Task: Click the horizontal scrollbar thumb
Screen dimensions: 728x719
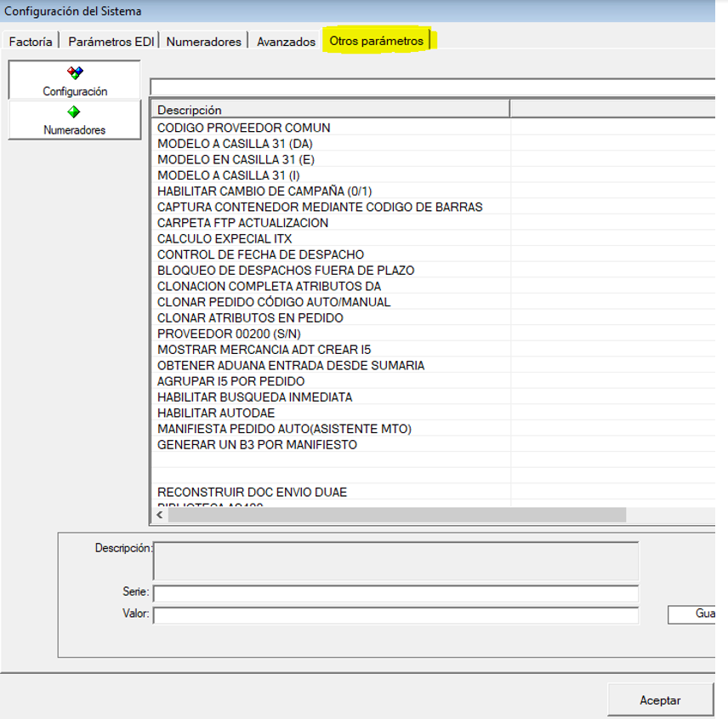Action: (397, 515)
